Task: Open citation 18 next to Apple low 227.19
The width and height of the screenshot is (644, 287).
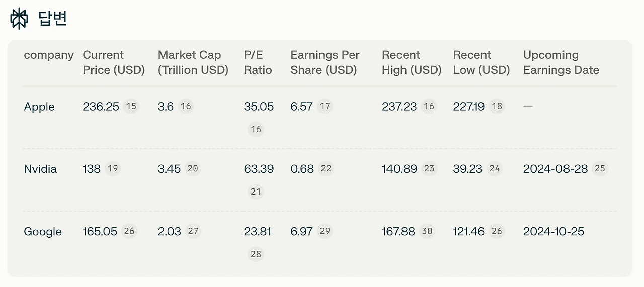Action: 497,106
